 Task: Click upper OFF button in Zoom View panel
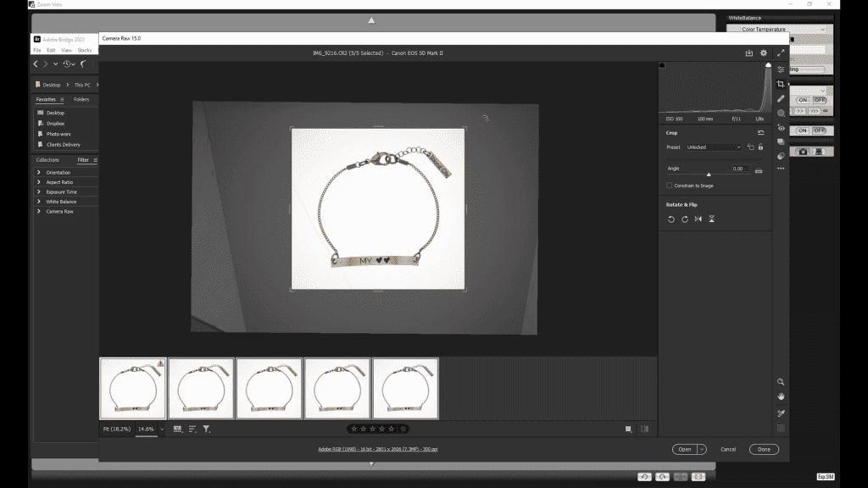pos(820,100)
